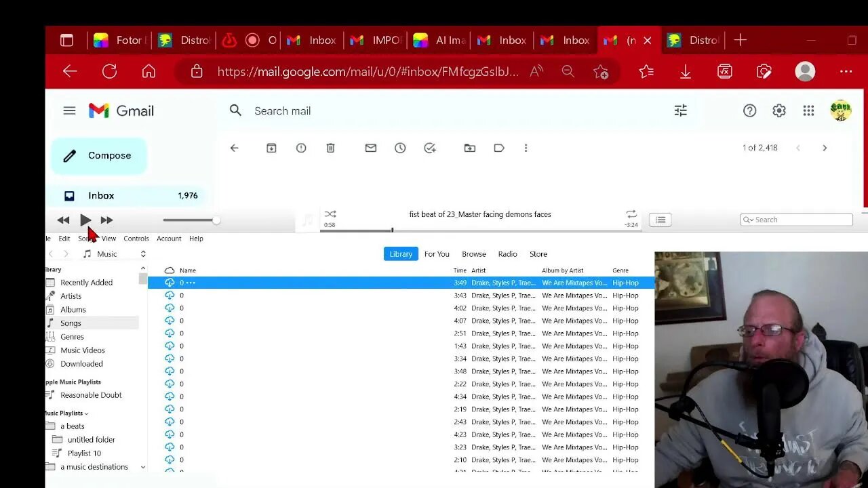The width and height of the screenshot is (868, 488).
Task: Click the iTunes Search box
Action: coord(796,220)
